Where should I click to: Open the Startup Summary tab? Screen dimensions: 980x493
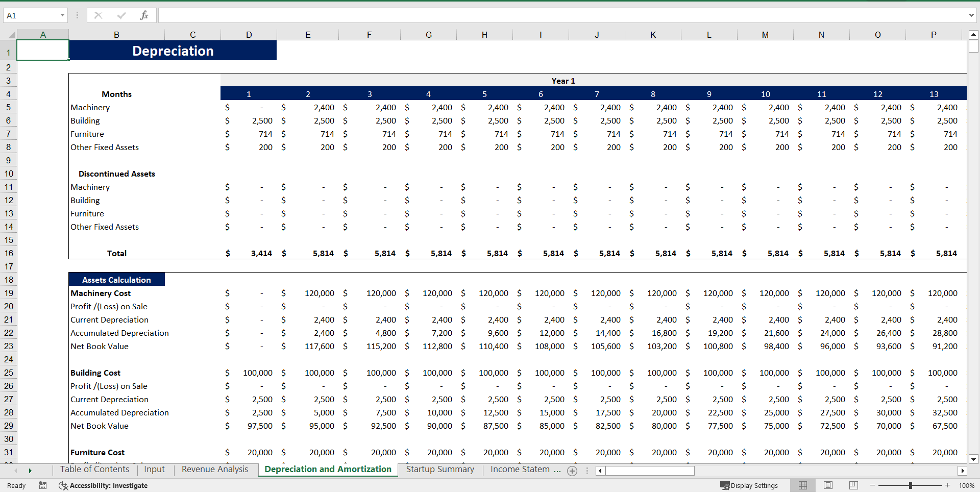439,469
